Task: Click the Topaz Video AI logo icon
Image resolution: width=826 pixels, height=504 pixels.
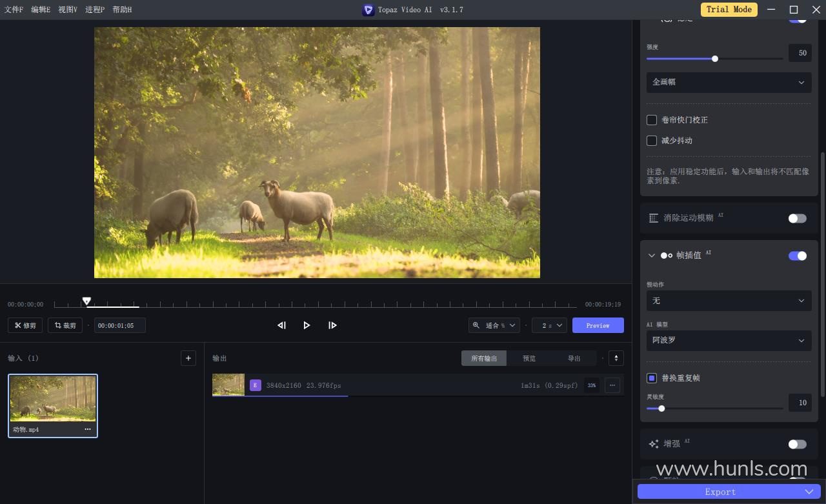Action: pyautogui.click(x=368, y=10)
